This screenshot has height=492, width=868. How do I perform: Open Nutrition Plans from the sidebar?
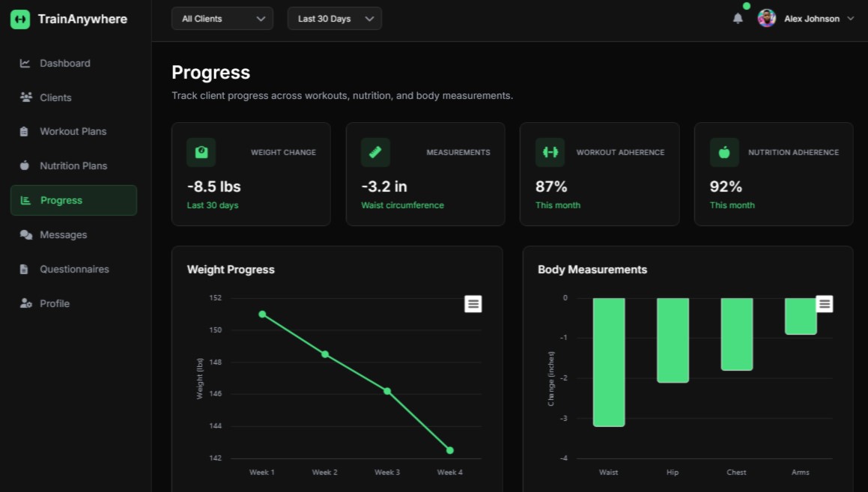point(73,166)
